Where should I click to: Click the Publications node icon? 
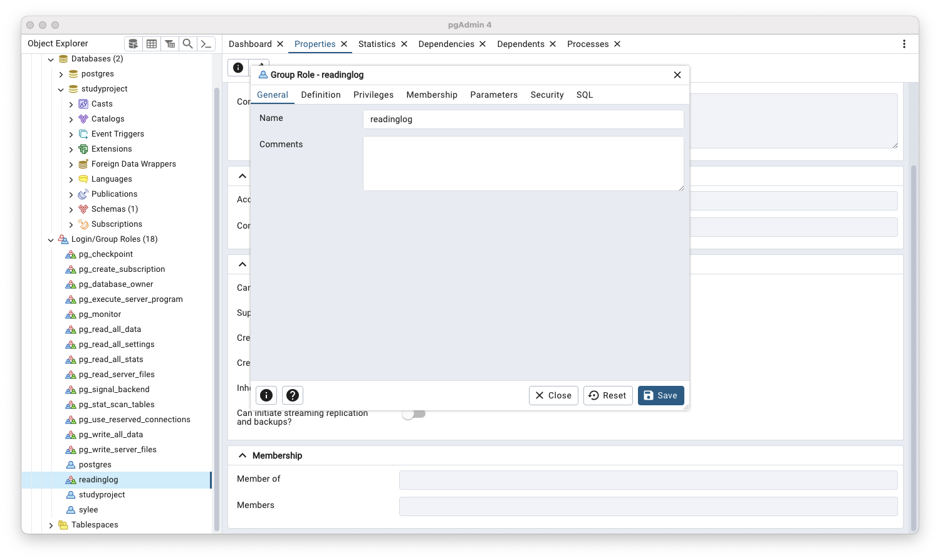click(83, 194)
